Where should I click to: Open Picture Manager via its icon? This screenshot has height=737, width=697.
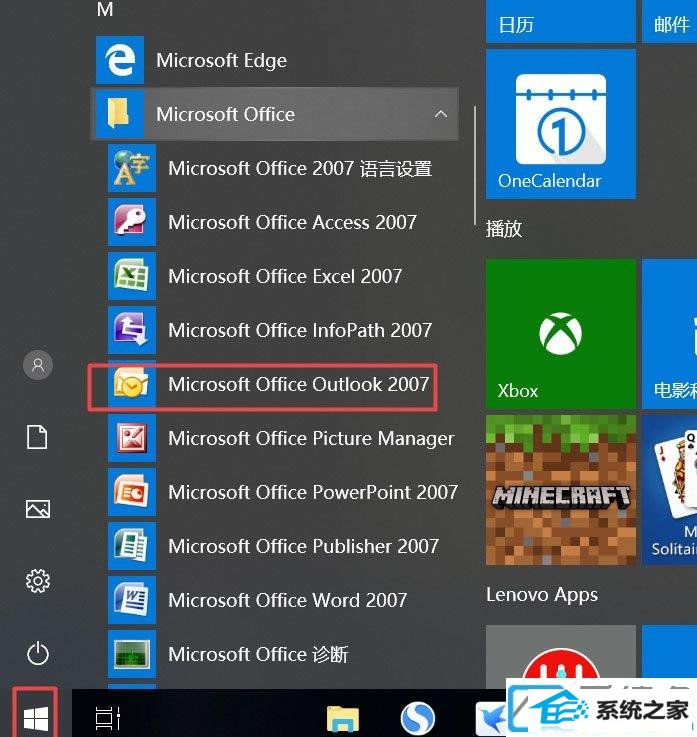[132, 438]
